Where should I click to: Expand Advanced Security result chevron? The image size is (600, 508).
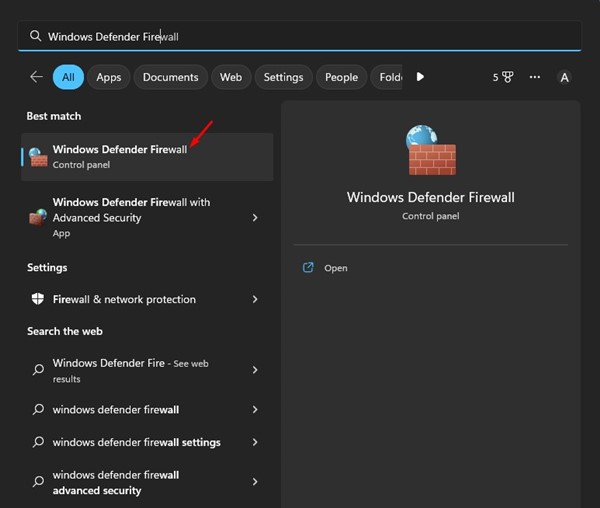255,218
